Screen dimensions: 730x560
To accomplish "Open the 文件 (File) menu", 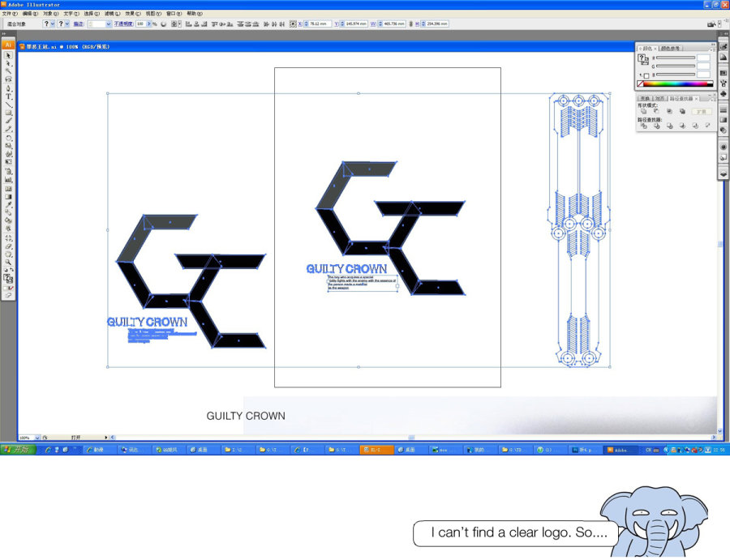I will tap(9, 14).
